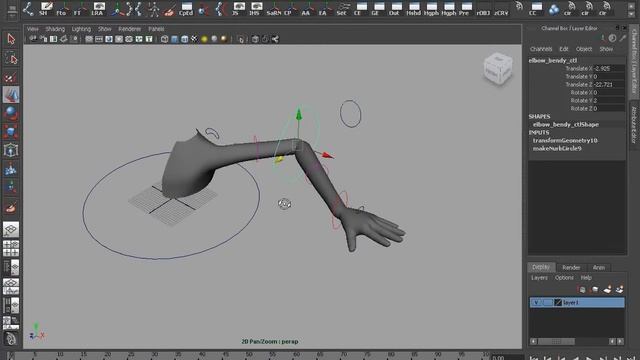Click the LRA shelf button

tap(98, 8)
